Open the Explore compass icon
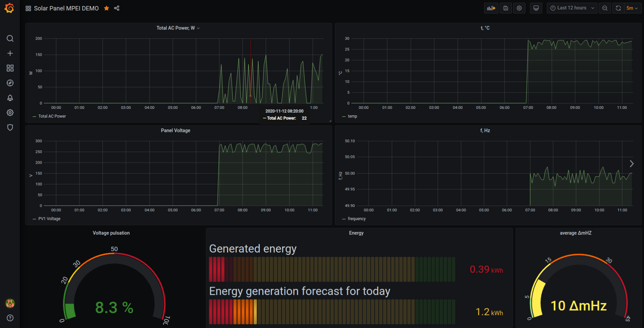 coord(10,83)
